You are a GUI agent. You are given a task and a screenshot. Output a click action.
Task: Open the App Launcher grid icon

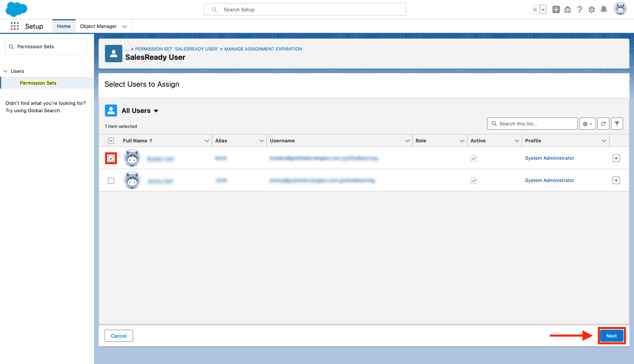tap(15, 26)
